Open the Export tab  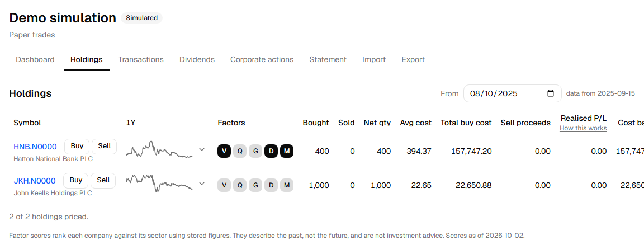(413, 59)
